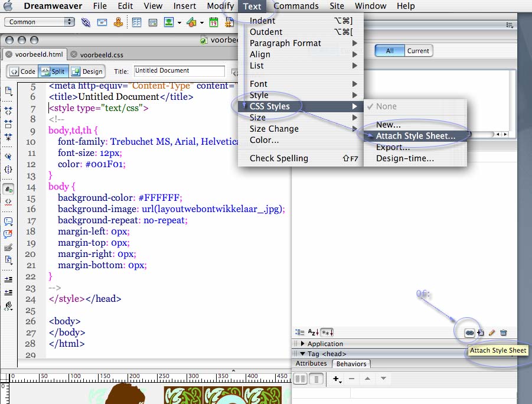Click the Named Anchor icon

tap(118, 22)
